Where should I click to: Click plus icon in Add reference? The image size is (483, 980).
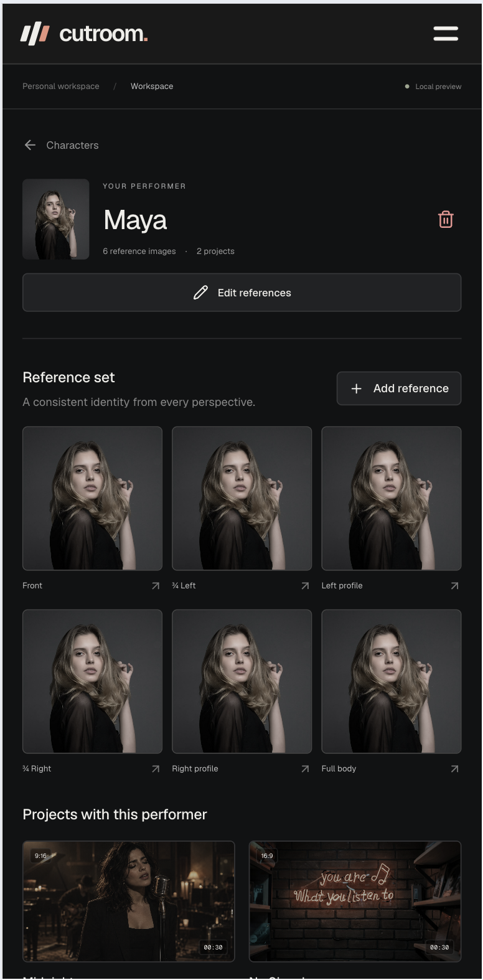(357, 389)
